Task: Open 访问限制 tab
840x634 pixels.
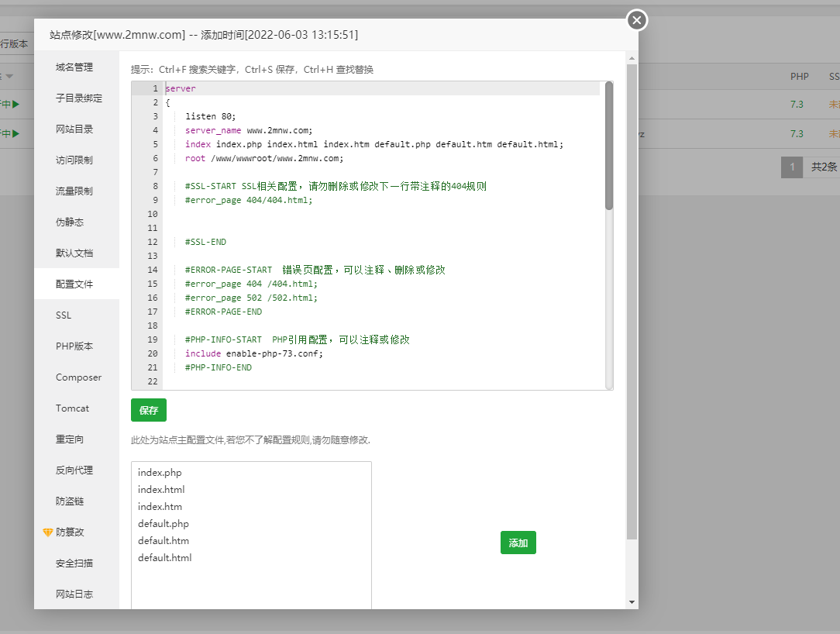Action: click(77, 160)
